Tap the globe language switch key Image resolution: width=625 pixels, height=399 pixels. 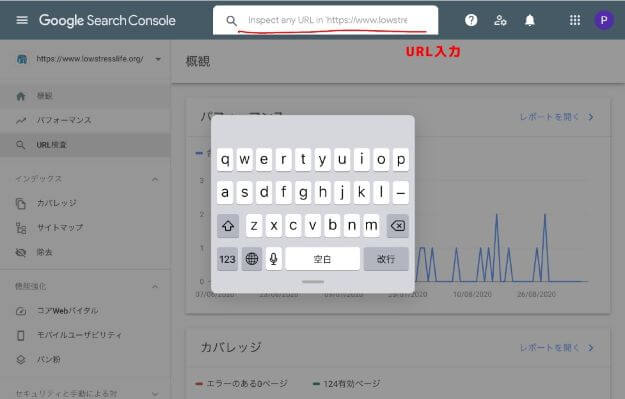point(252,259)
